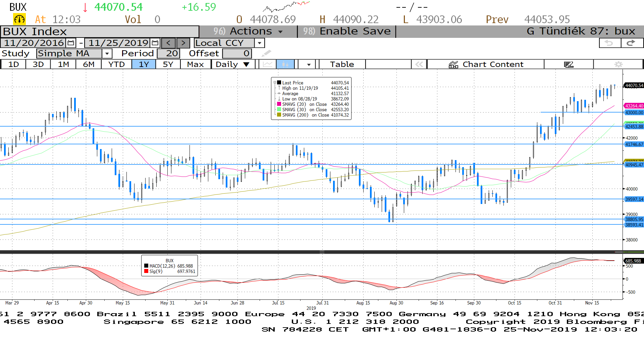Click the Last Price black swatch
This screenshot has width=644, height=348.
(279, 82)
